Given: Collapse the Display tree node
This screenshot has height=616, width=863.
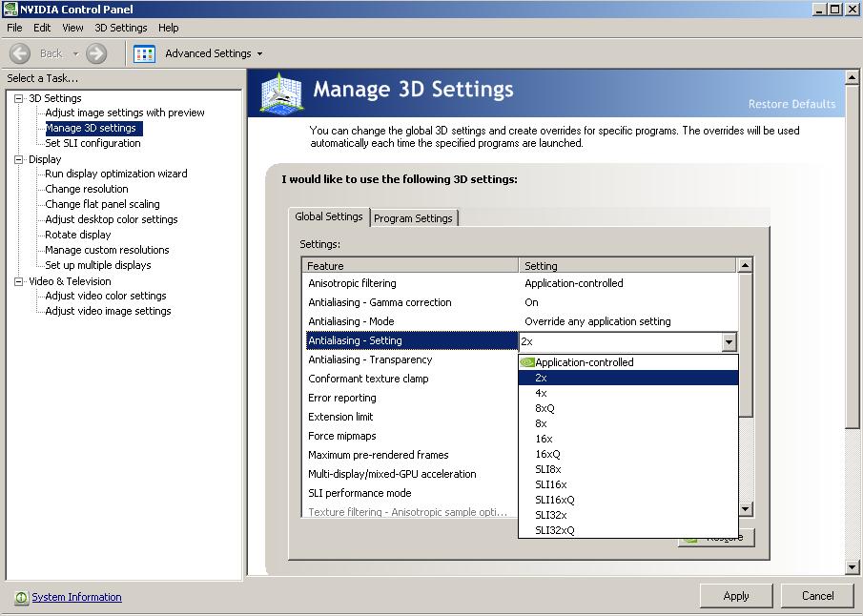Looking at the screenshot, I should [x=19, y=159].
